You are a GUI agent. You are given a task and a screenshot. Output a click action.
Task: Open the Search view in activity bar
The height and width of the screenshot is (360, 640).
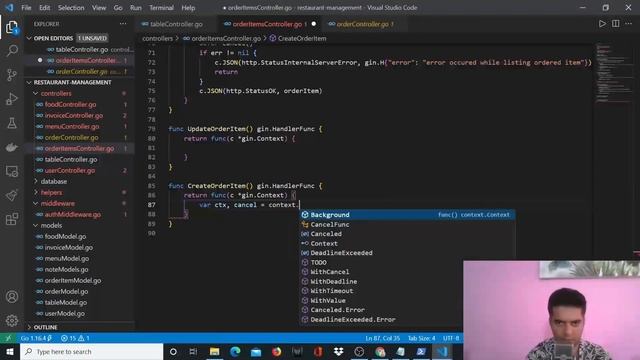pyautogui.click(x=12, y=51)
